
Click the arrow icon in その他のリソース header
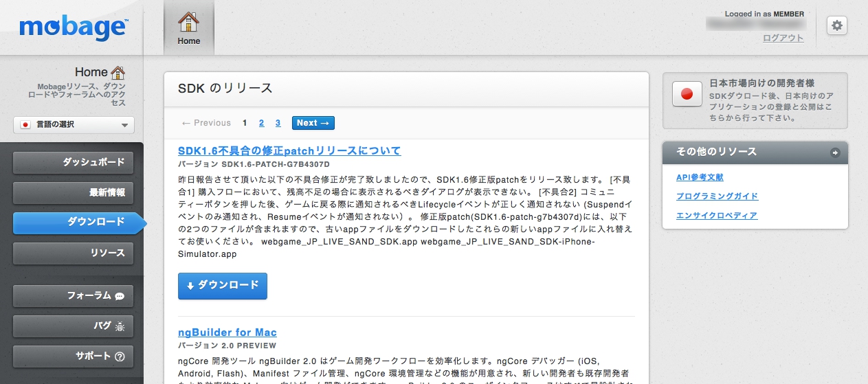pos(835,153)
